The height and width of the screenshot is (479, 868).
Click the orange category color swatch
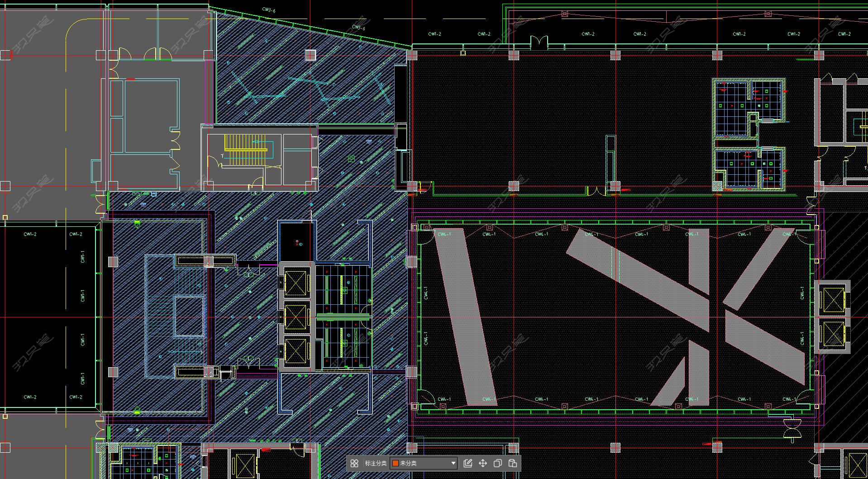pyautogui.click(x=396, y=463)
